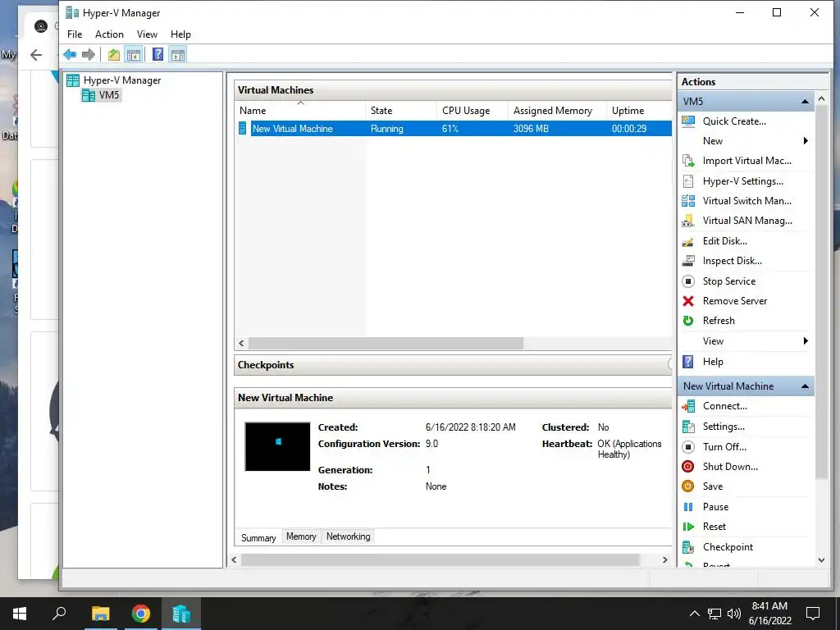
Task: Click the green Refresh icon
Action: pos(688,321)
